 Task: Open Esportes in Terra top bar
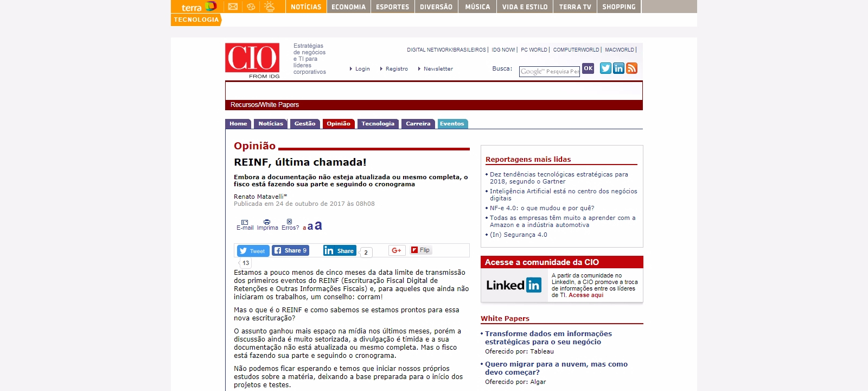click(392, 7)
